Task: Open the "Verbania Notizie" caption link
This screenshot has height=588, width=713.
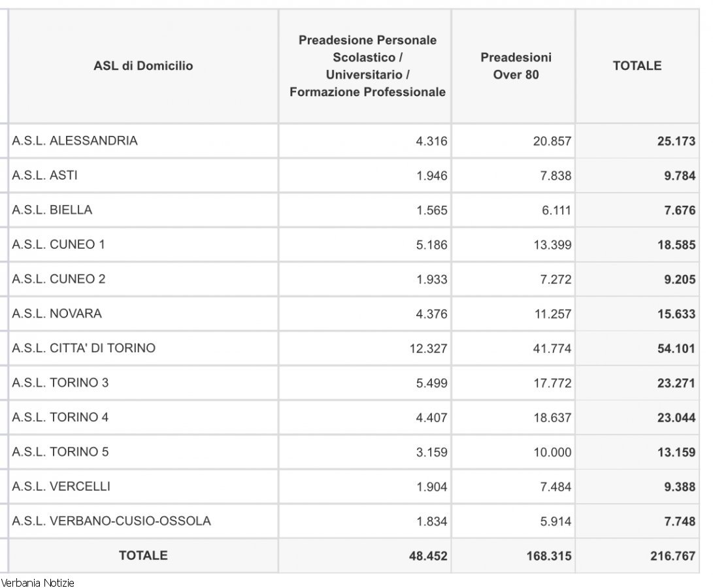Action: click(37, 583)
